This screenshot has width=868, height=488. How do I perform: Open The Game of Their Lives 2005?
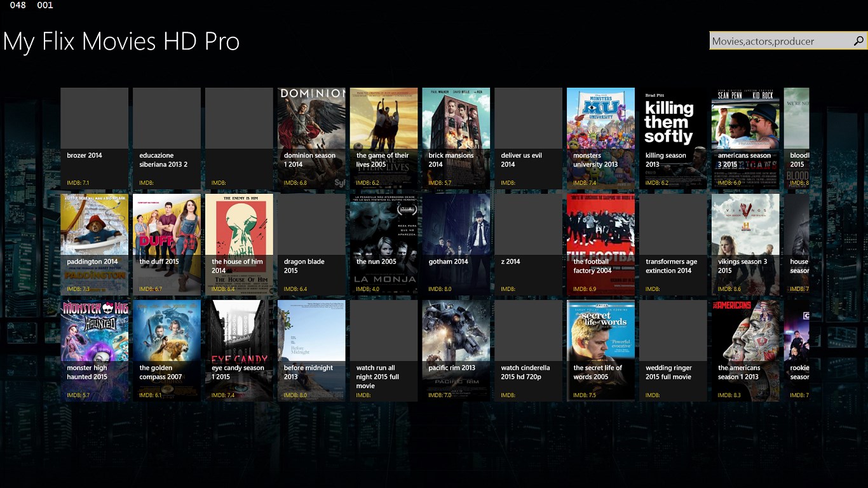tap(384, 138)
